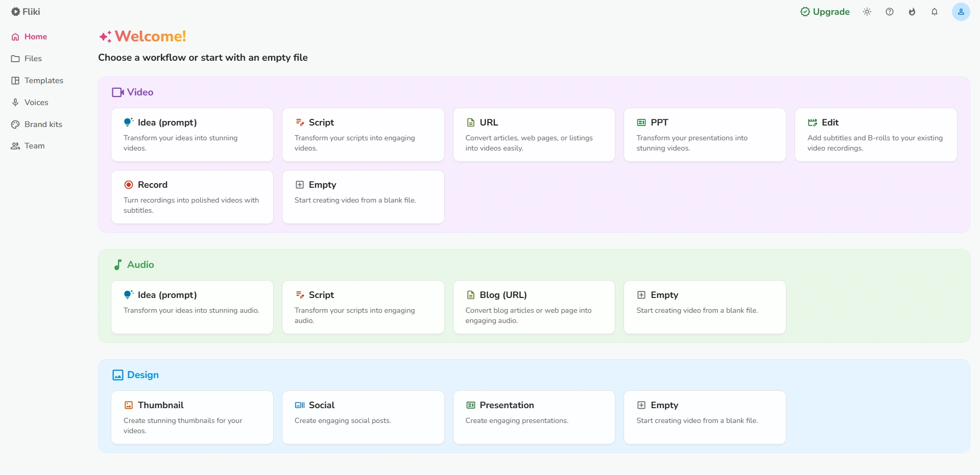Screen dimensions: 980x475
Task: Click the Video section camera icon
Action: (118, 92)
